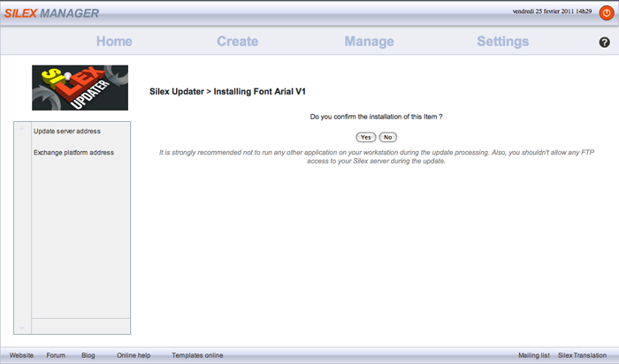
Task: Click the italic FTP access recommendation note
Action: (x=376, y=156)
